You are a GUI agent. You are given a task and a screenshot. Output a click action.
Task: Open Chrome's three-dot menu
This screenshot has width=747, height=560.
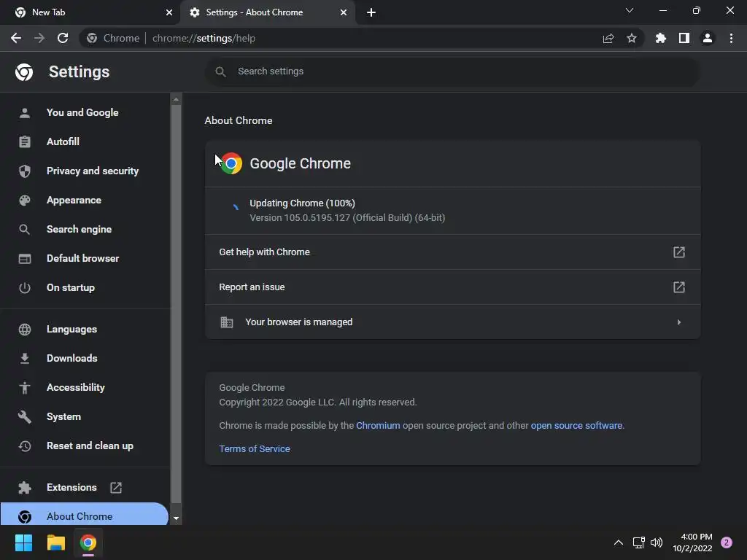point(731,38)
